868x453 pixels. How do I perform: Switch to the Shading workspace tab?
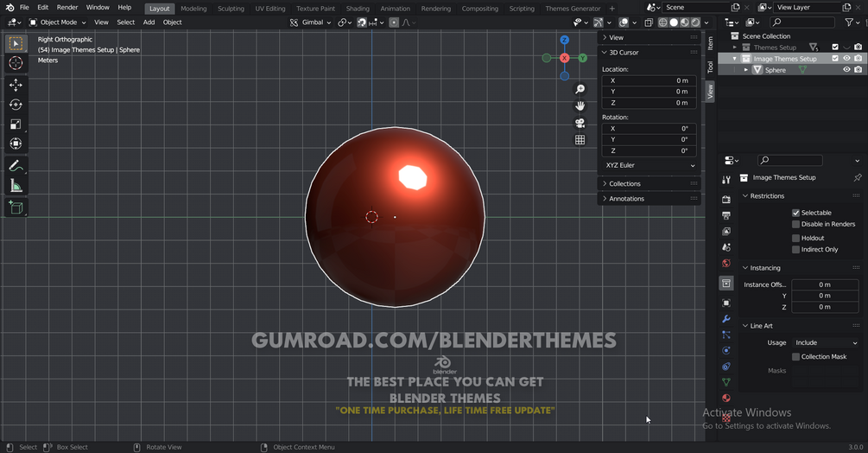(358, 9)
